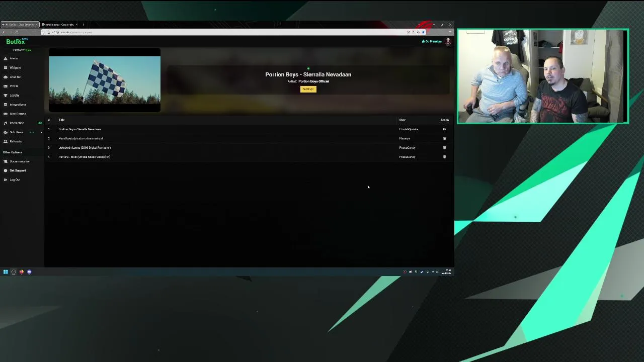Click the User column header
The height and width of the screenshot is (362, 644).
tap(403, 120)
